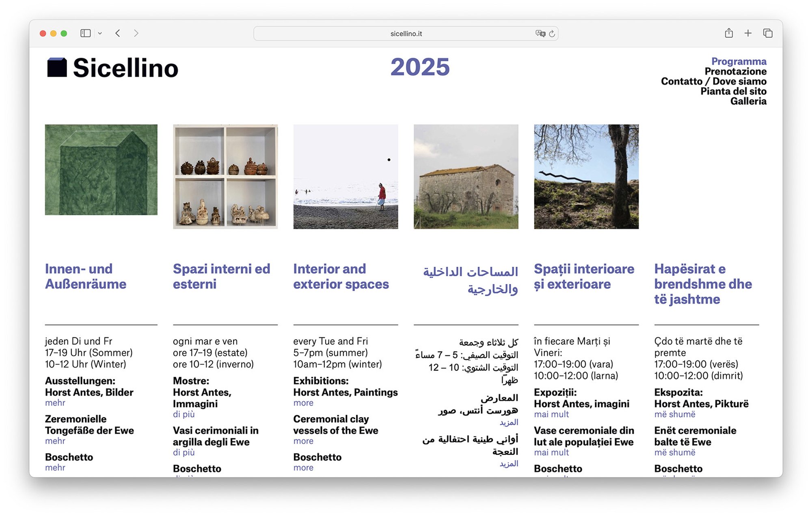The image size is (812, 516).
Task: Open the Share icon in toolbar
Action: coord(729,33)
